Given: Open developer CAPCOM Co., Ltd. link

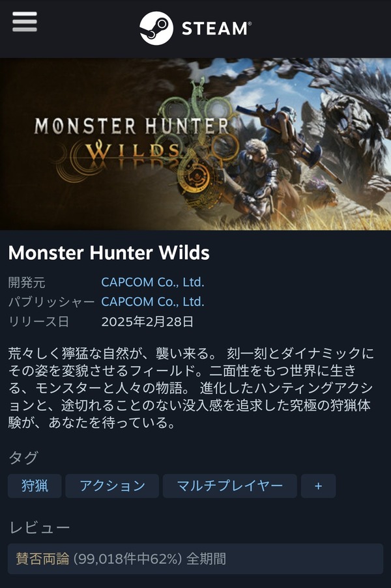Looking at the screenshot, I should (152, 282).
